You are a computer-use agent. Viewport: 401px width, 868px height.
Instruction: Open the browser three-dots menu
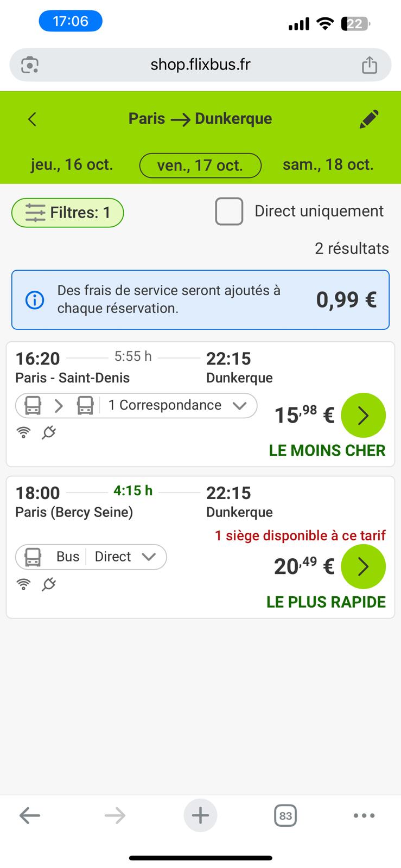[x=364, y=815]
